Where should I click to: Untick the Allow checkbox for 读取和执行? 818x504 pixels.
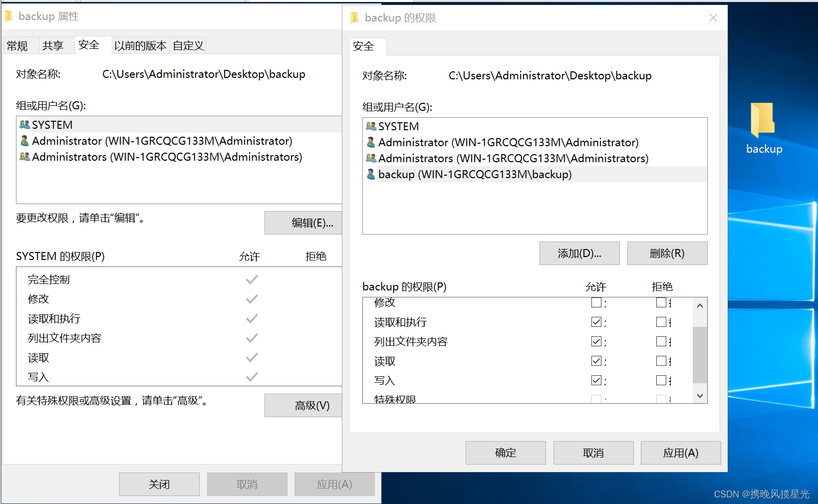(x=596, y=322)
